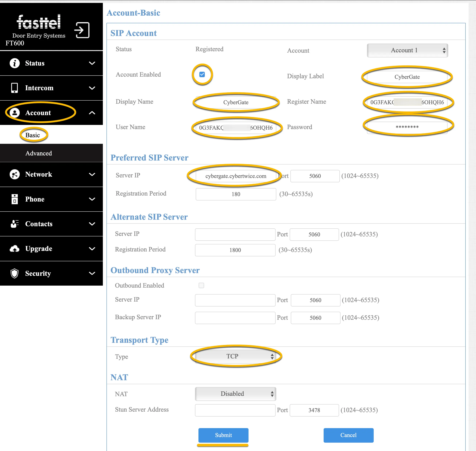The image size is (476, 451).
Task: Open the Account 1 selector dropdown
Action: (407, 50)
